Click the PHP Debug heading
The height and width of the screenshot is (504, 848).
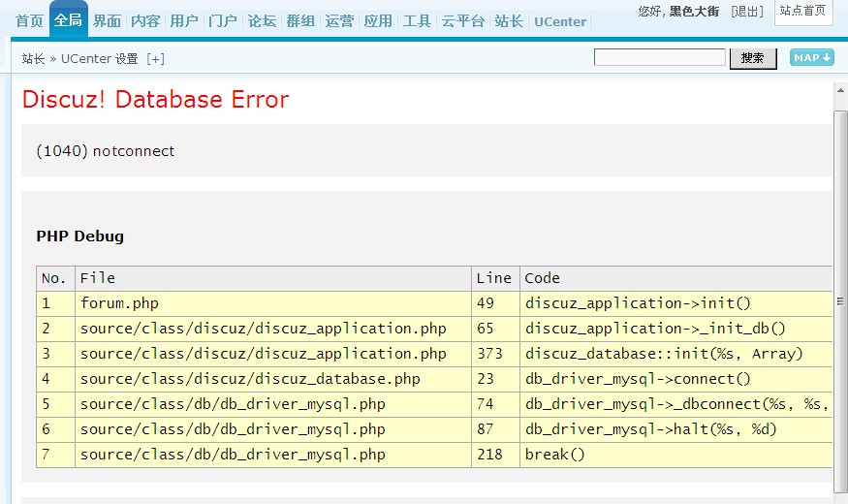pos(80,236)
